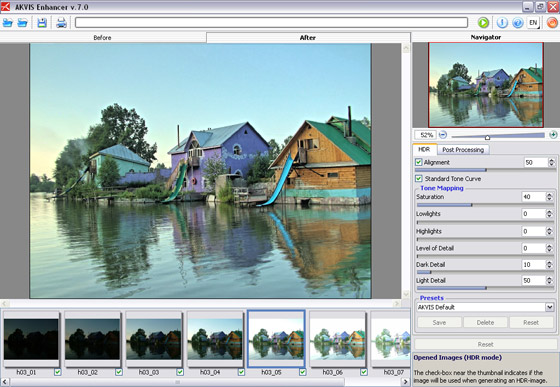Uncheck h03_06 thumbnail checkbox
Image resolution: width=560 pixels, height=387 pixels.
[364, 372]
